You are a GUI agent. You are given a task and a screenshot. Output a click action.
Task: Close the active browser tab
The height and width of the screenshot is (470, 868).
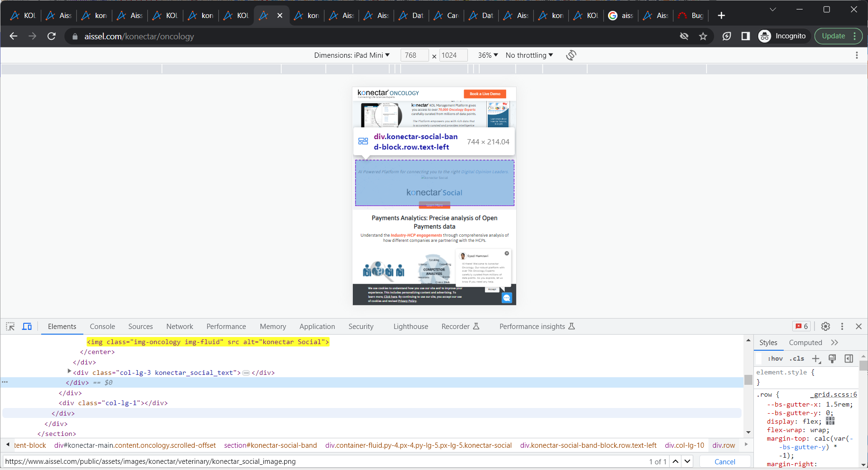(x=280, y=16)
